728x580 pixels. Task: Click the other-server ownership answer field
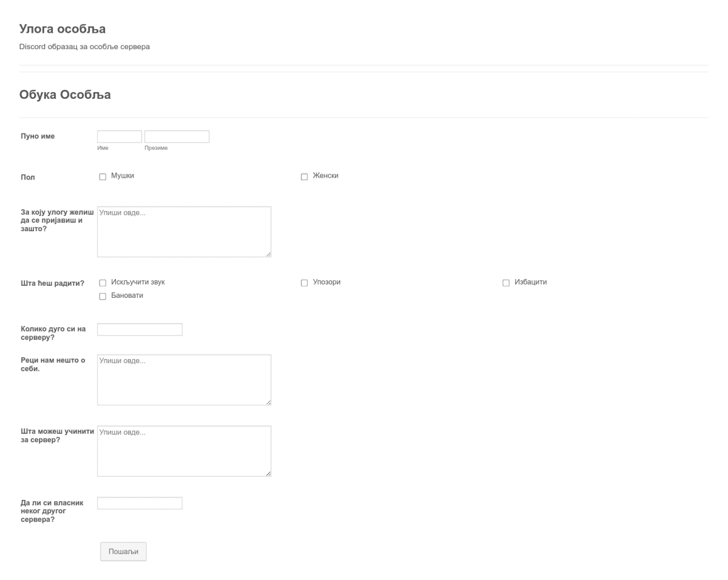click(x=140, y=503)
